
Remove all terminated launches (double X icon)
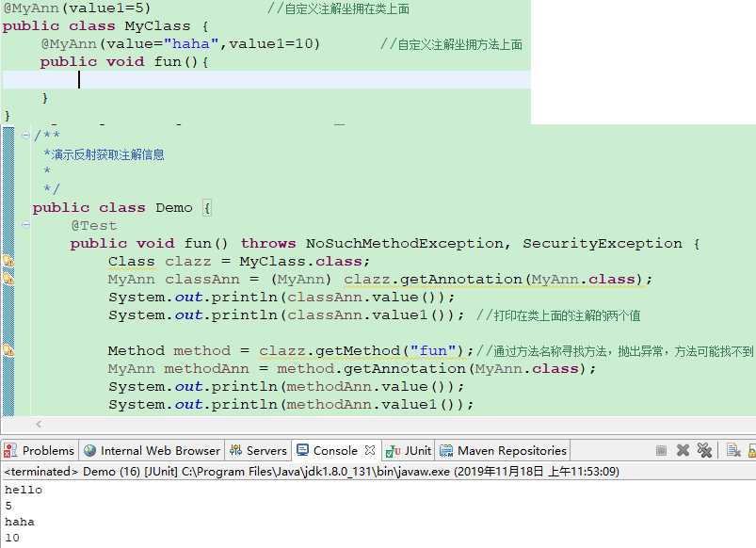click(704, 450)
